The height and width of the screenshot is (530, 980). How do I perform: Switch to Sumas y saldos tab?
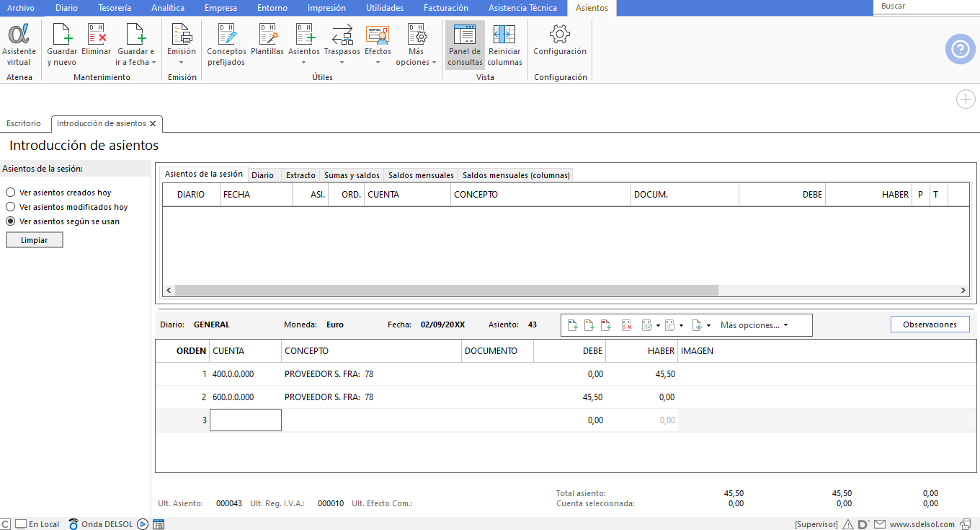point(352,175)
